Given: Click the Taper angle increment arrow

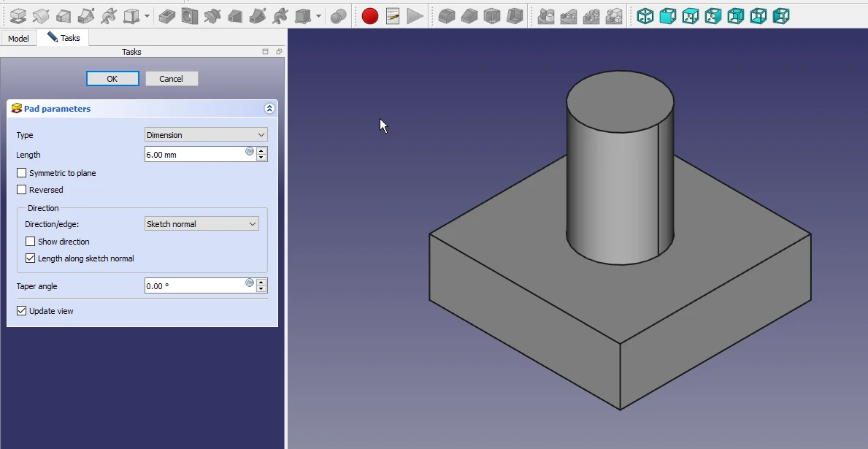Looking at the screenshot, I should [262, 282].
